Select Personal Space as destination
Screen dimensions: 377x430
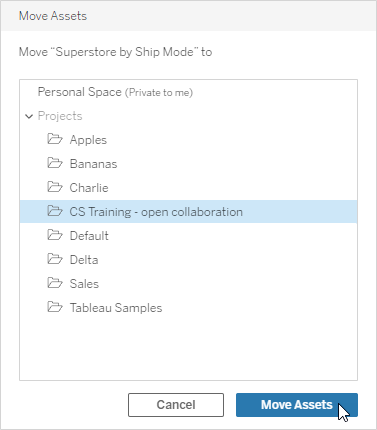115,92
